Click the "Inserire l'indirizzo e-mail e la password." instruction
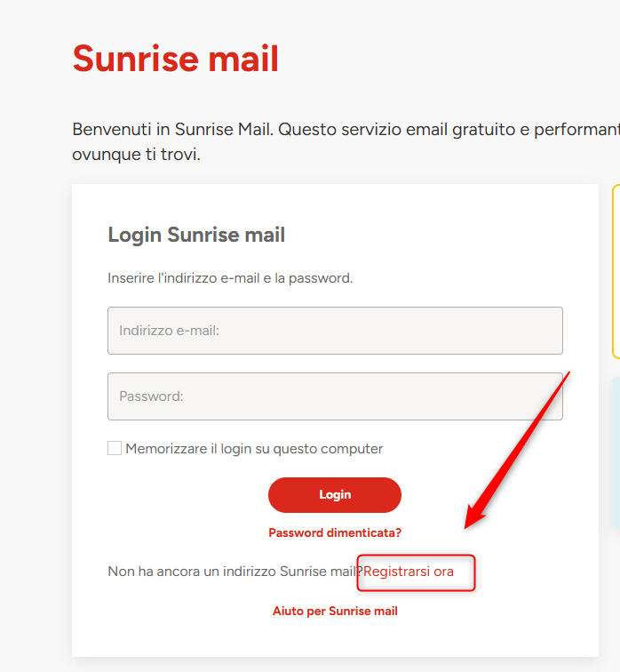Screen dimensions: 620x672 230,278
